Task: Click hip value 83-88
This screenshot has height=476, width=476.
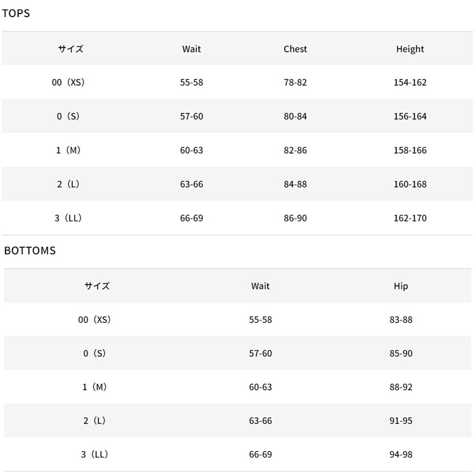Action: [x=401, y=320]
